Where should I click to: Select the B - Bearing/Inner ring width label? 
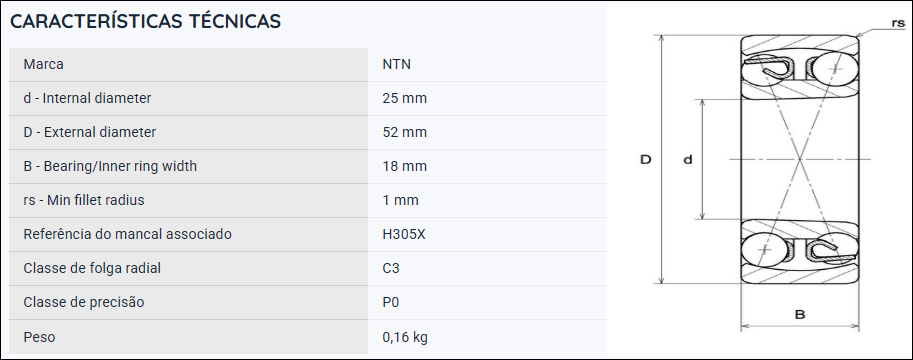tap(110, 166)
